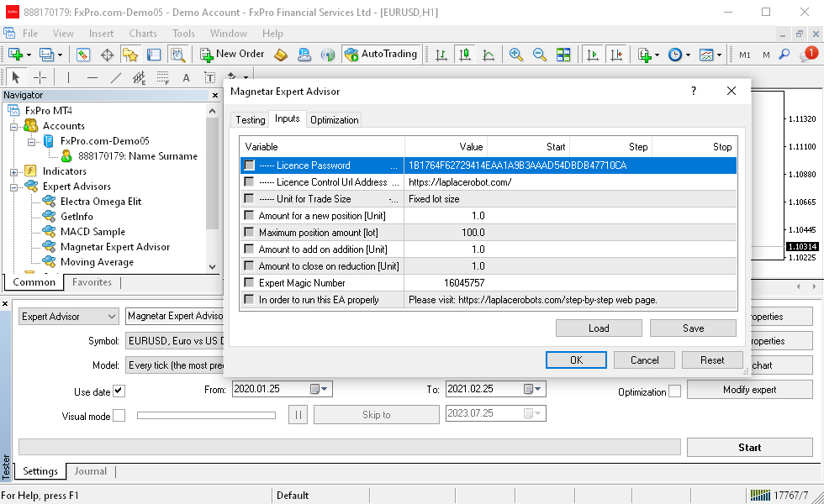The width and height of the screenshot is (824, 504).
Task: Switch chart to candlesticks icon
Action: click(x=465, y=54)
